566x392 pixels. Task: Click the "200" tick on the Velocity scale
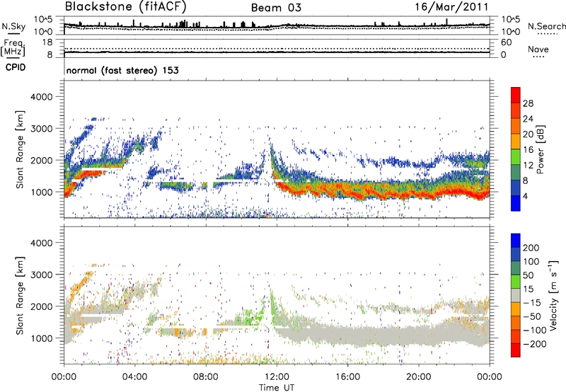(531, 248)
